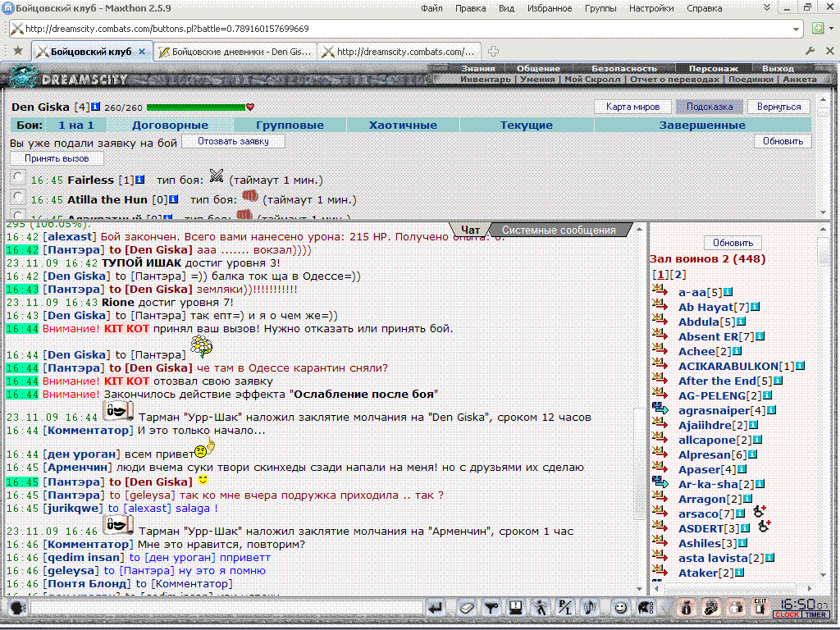Click the handshake icon in bottom toolbar

point(711,608)
